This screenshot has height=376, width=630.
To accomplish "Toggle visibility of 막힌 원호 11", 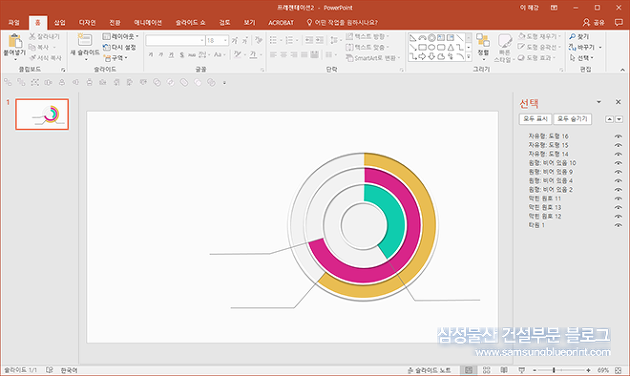I will pos(618,198).
